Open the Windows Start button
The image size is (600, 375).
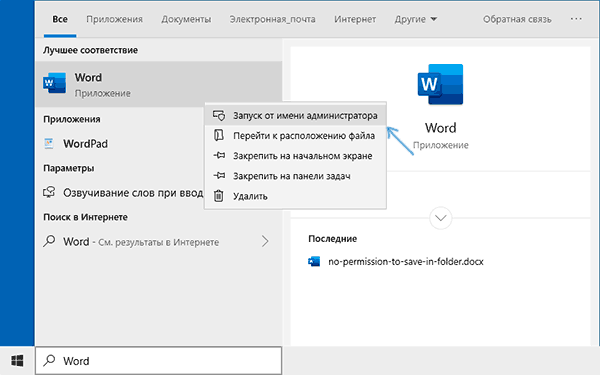pyautogui.click(x=17, y=360)
